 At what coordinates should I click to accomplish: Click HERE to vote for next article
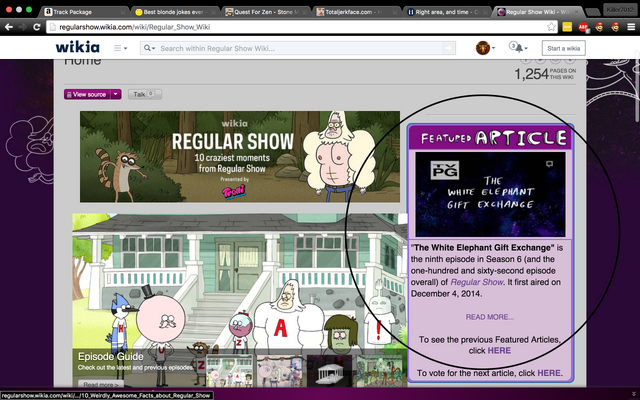point(549,373)
